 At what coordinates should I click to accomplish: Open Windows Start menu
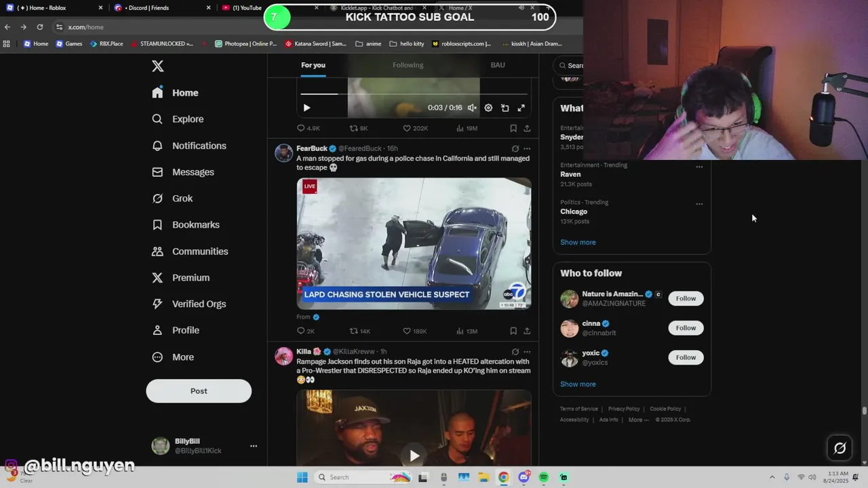302,477
